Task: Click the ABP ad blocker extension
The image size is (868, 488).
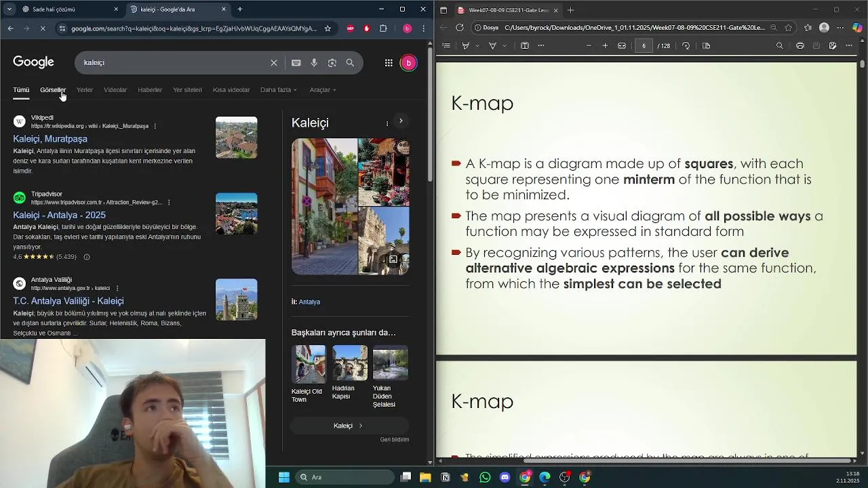Action: coord(351,28)
